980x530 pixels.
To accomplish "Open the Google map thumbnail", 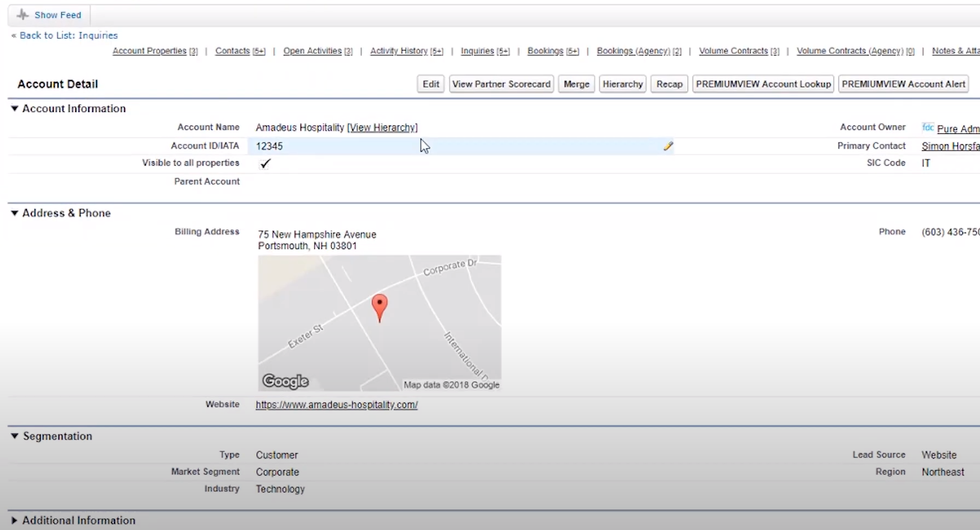I will (379, 323).
